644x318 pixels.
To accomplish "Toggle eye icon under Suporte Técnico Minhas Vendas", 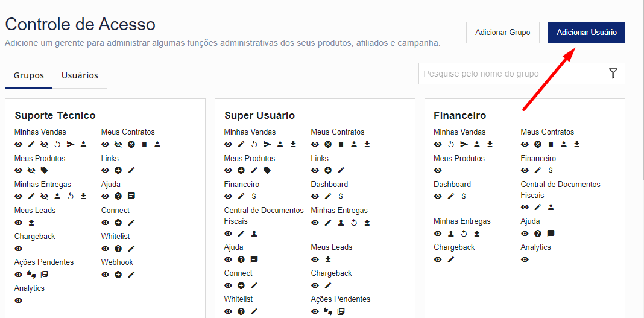I will click(x=18, y=144).
